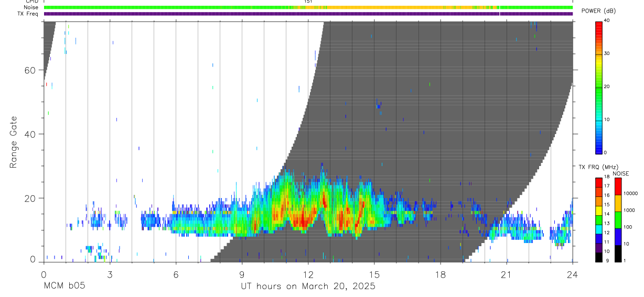The height and width of the screenshot is (297, 644).
Task: Click the 21 hour tick on time axis
Action: pos(507,274)
